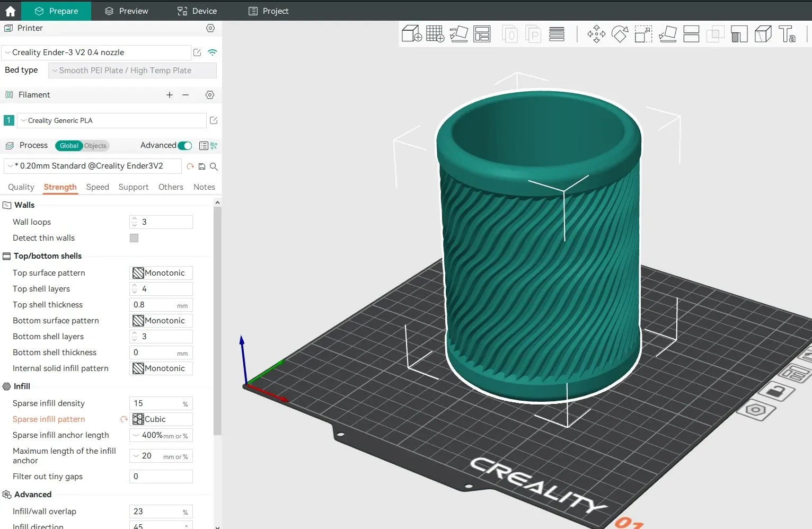Image resolution: width=812 pixels, height=529 pixels.
Task: Add a filament with the plus icon
Action: tap(170, 95)
